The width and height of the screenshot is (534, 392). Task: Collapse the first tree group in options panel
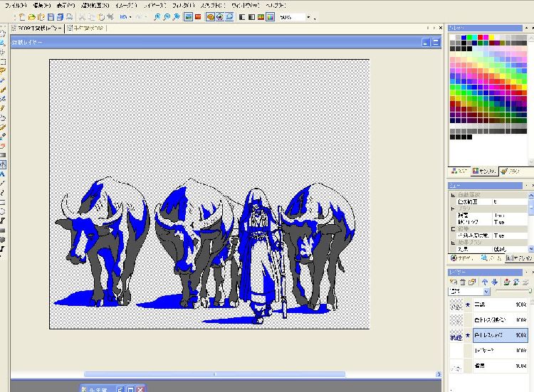[x=453, y=194]
